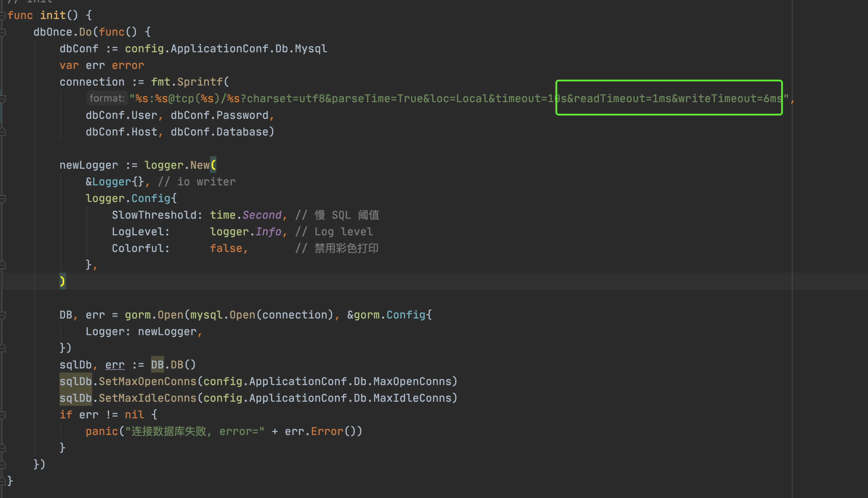The width and height of the screenshot is (868, 498).
Task: Click the 'format:' parameter inlay hint
Action: (x=107, y=99)
